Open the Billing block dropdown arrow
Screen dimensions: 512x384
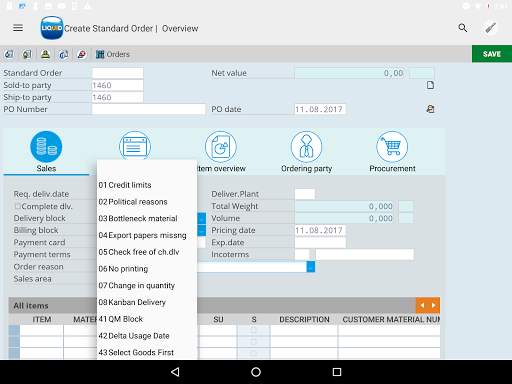[202, 230]
